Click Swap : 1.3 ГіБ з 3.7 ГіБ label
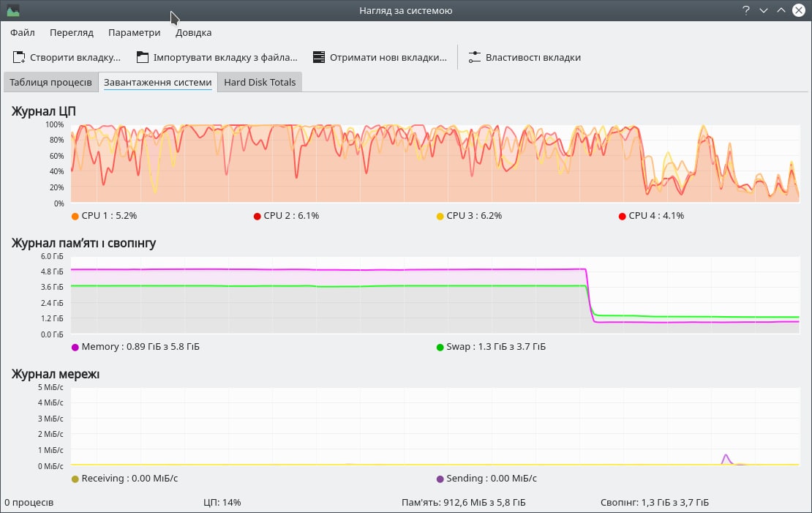Screen dimensions: 812x513 [x=496, y=347]
